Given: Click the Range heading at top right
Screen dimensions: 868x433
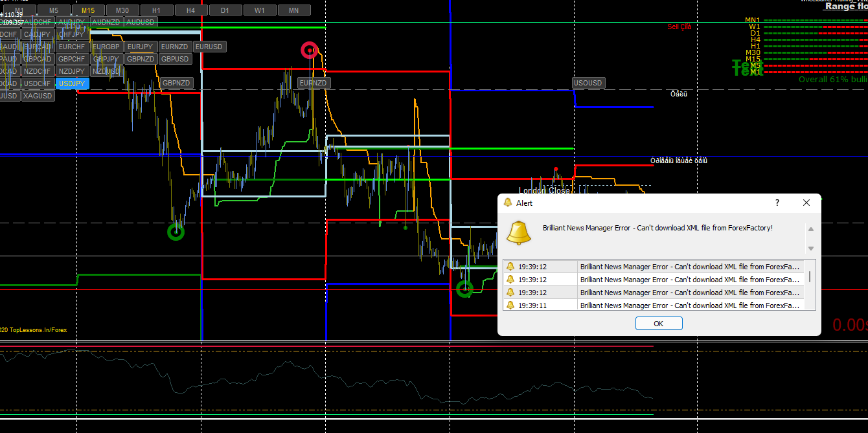Looking at the screenshot, I should click(x=846, y=6).
